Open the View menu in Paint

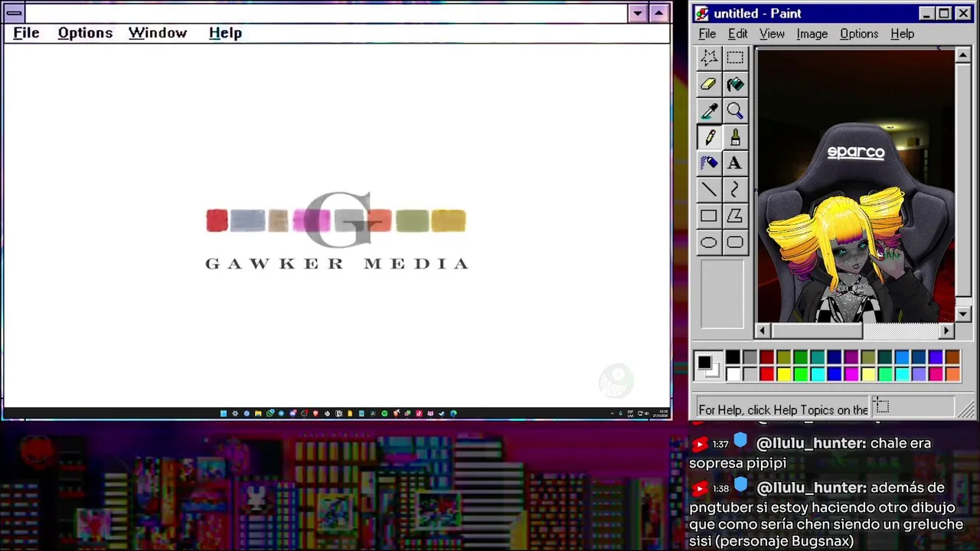[x=772, y=34]
